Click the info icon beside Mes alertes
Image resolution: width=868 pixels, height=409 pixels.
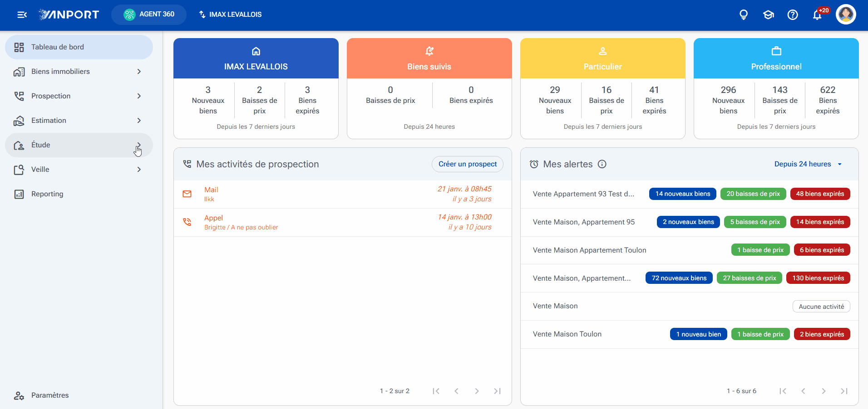602,164
